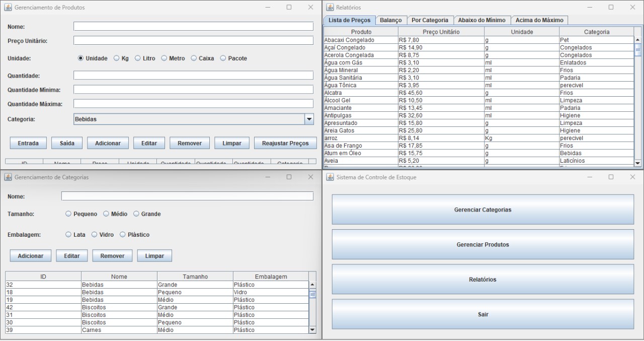Image resolution: width=644 pixels, height=341 pixels.
Task: Click the Saída button
Action: [67, 143]
